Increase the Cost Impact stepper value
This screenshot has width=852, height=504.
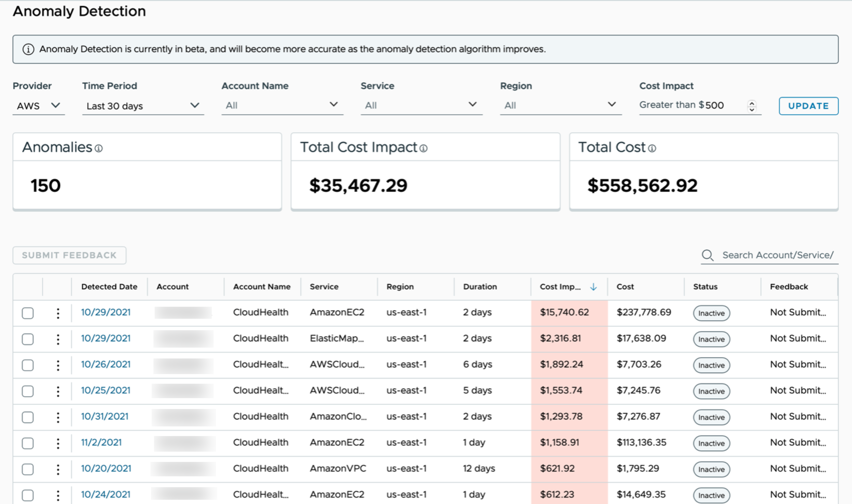tap(752, 103)
